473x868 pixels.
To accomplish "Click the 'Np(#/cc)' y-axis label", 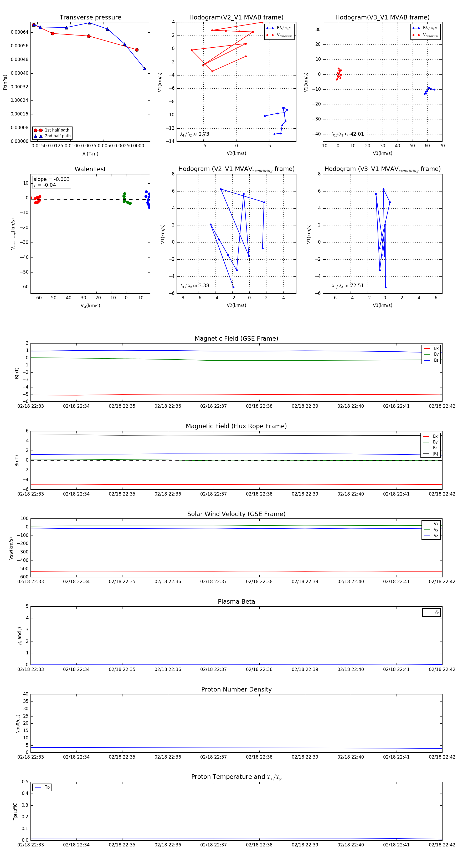I will point(18,723).
